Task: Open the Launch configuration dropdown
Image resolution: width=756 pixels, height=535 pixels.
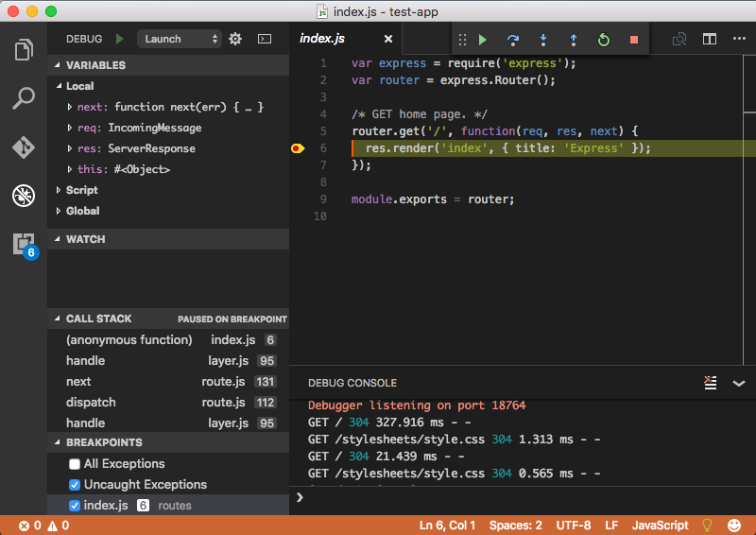Action: click(180, 39)
